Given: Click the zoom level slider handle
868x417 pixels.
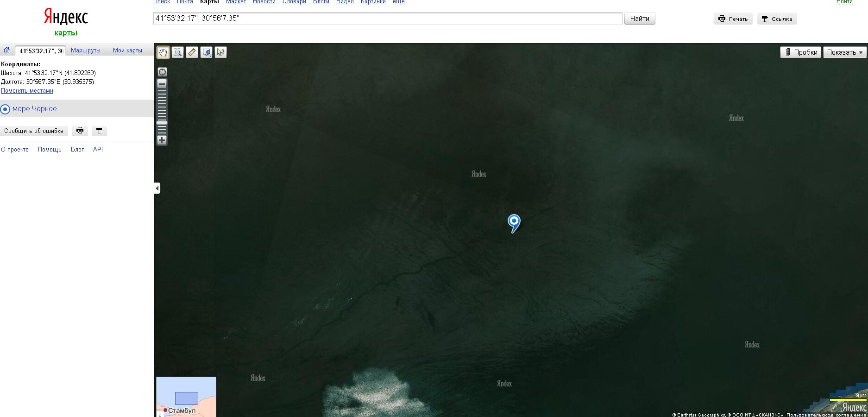Looking at the screenshot, I should [162, 123].
